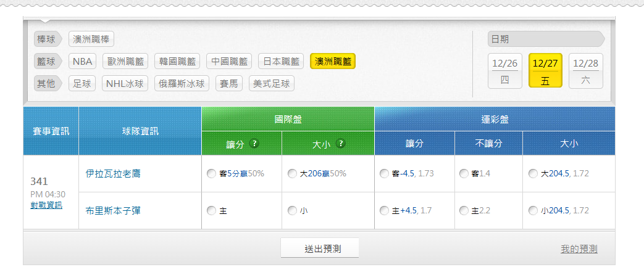Switch to 澳洲職棒 league
644x275 pixels.
click(91, 39)
